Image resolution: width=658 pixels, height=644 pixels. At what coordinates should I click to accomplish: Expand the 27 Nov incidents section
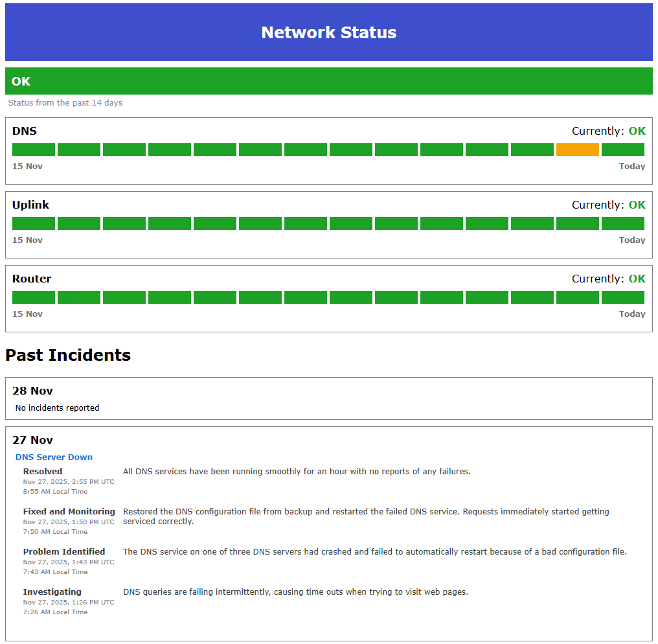32,440
